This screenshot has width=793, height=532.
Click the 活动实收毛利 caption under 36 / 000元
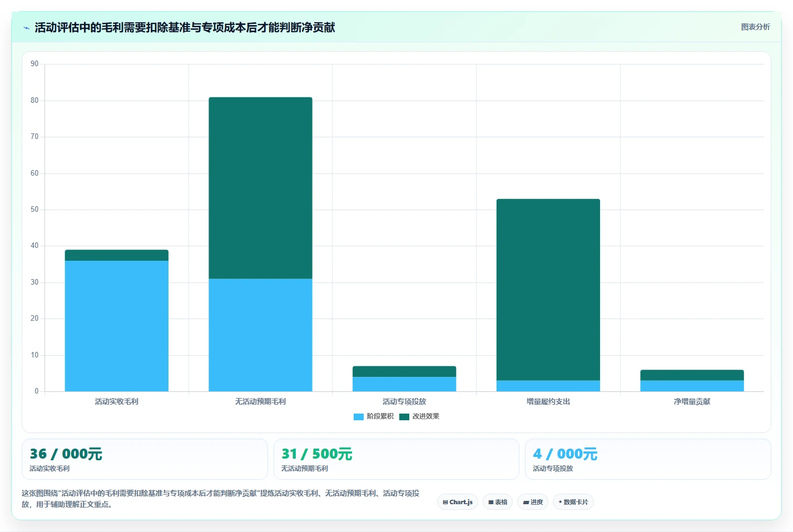tap(49, 469)
